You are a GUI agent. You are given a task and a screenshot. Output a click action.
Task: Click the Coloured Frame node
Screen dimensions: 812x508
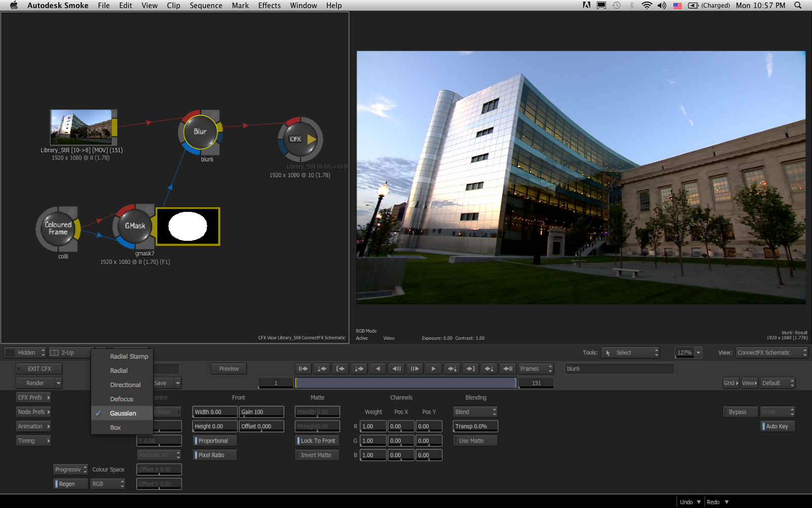(x=57, y=229)
